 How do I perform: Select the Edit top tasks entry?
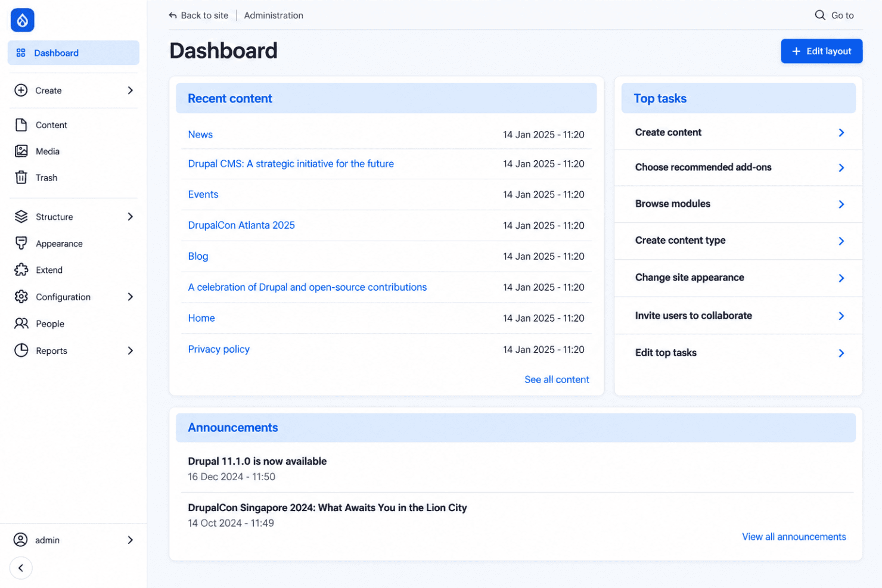[x=738, y=353]
